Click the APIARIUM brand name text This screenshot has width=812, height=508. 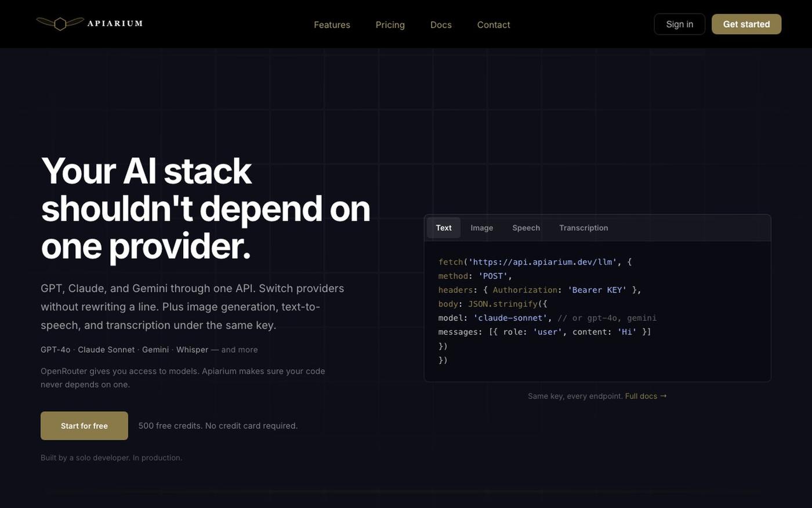click(x=115, y=24)
